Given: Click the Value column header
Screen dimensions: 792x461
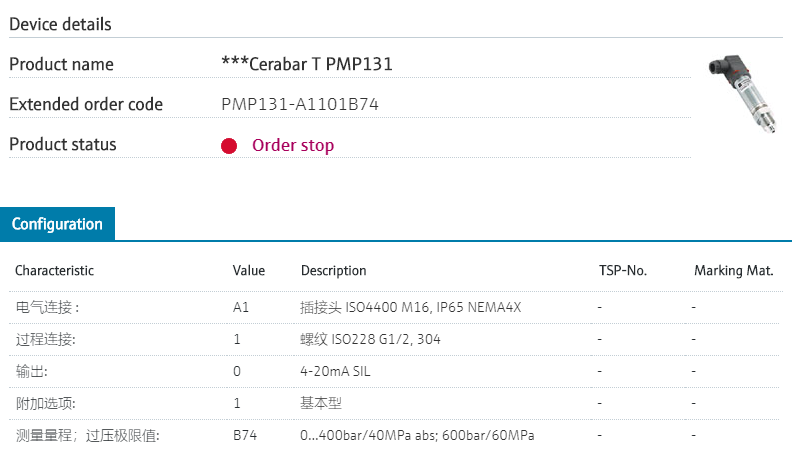Looking at the screenshot, I should coord(249,271).
